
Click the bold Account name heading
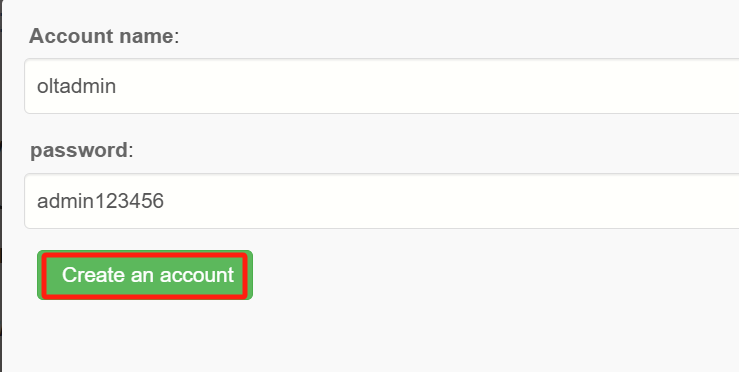(101, 36)
